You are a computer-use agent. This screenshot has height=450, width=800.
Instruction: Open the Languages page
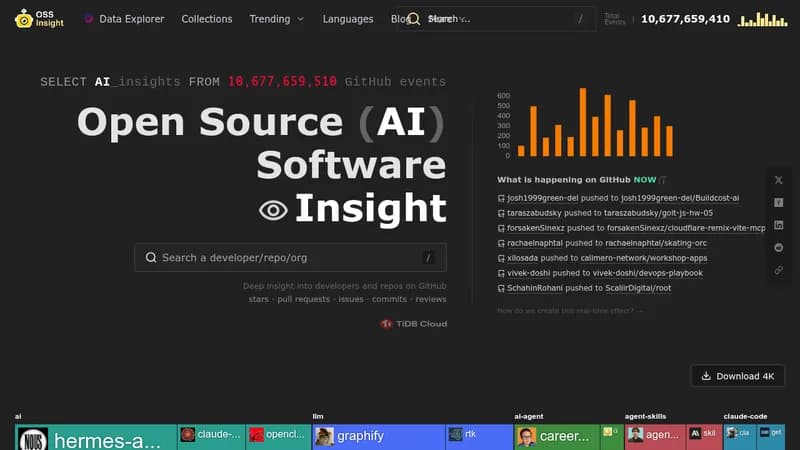[348, 19]
